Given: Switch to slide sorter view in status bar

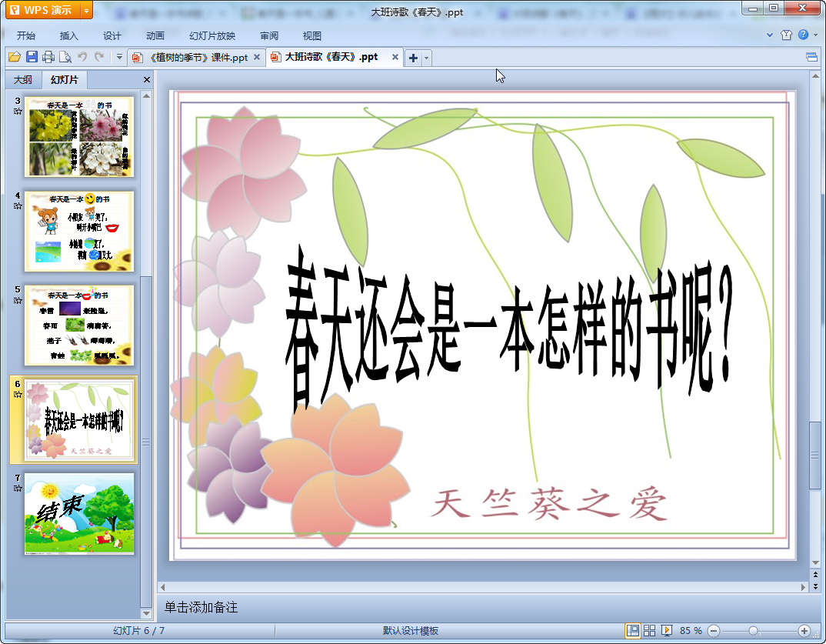Looking at the screenshot, I should [x=650, y=631].
